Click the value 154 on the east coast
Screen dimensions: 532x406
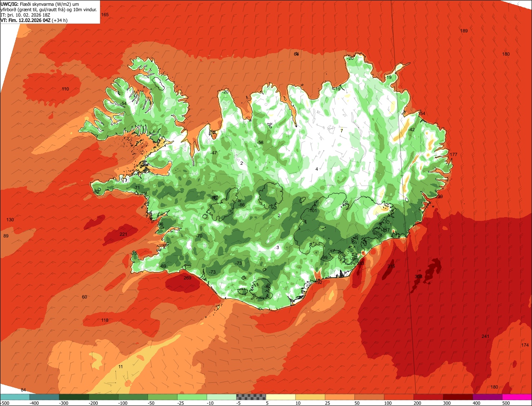pyautogui.click(x=422, y=113)
